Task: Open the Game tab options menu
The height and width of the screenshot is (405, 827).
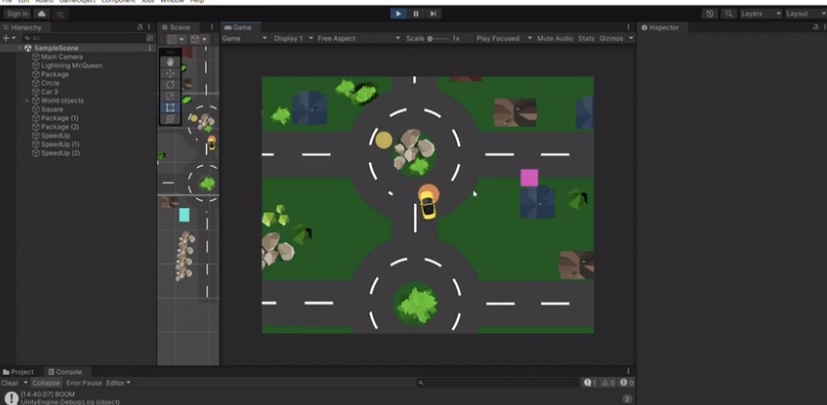Action: click(x=628, y=27)
